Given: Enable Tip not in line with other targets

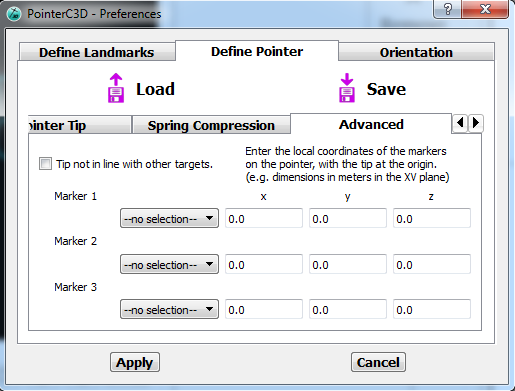Looking at the screenshot, I should 45,164.
